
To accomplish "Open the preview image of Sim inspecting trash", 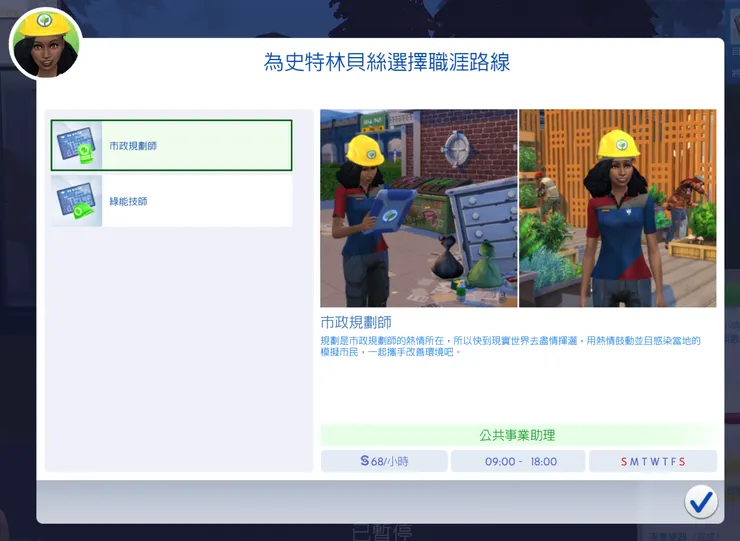I will pyautogui.click(x=419, y=208).
